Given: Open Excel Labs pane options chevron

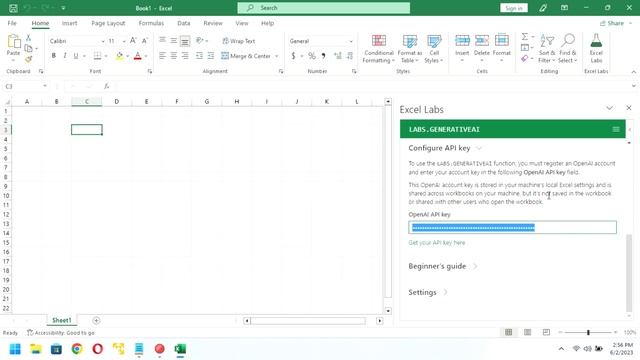Looking at the screenshot, I should coord(609,108).
